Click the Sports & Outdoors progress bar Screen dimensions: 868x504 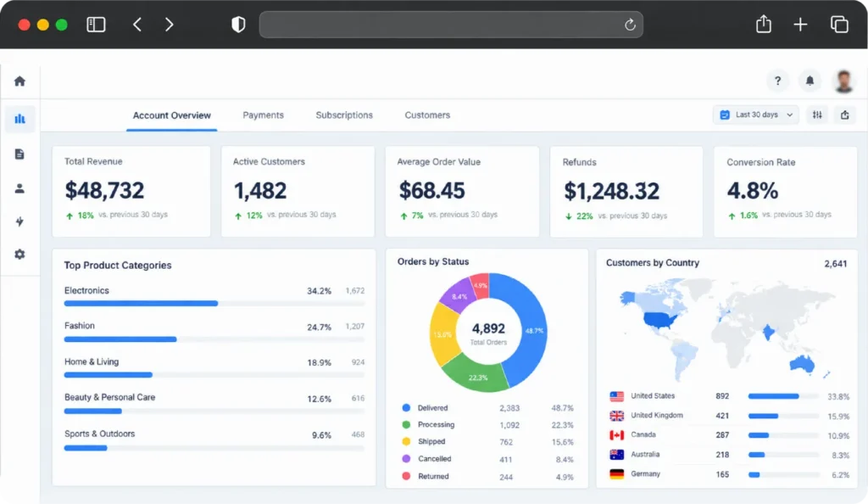point(214,448)
